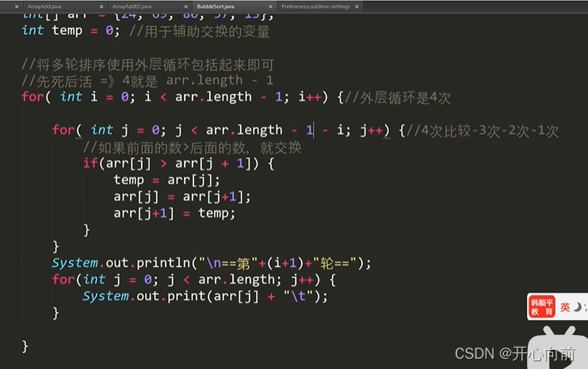588x369 pixels.
Task: Click the comment 外层循环是4次
Action: click(398, 97)
